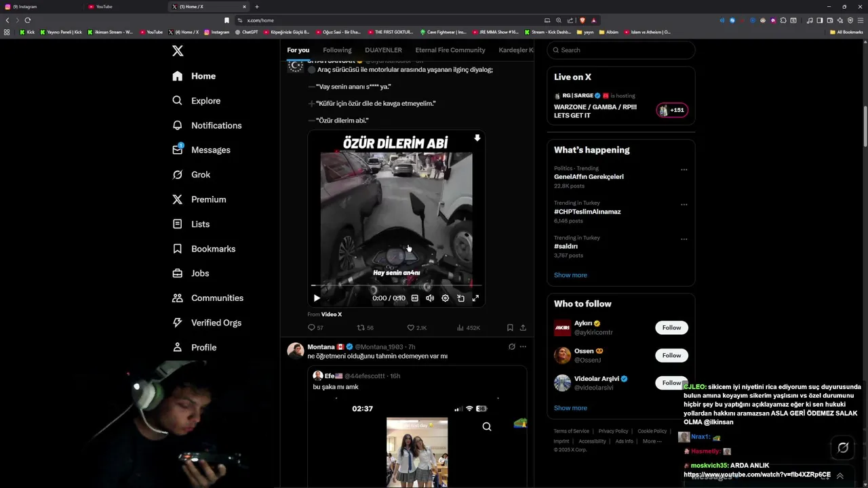
Task: Open the Privacy Policy footer link
Action: 613,431
